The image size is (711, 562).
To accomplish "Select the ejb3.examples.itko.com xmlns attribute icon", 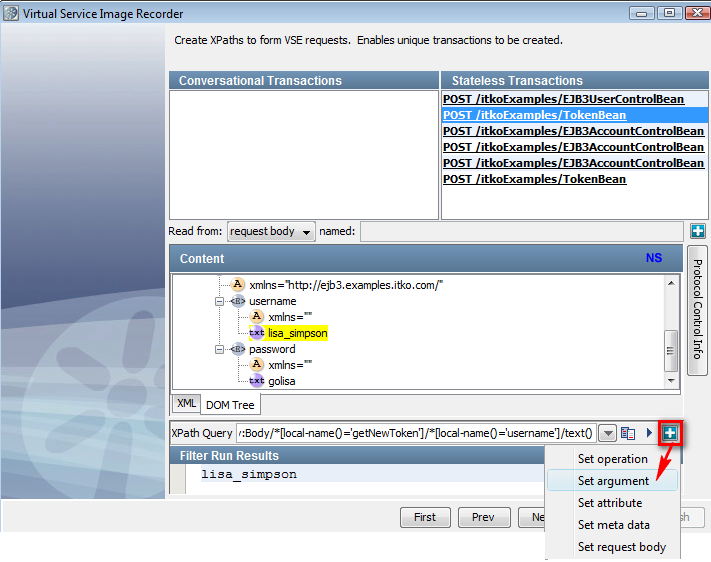I will tap(237, 284).
